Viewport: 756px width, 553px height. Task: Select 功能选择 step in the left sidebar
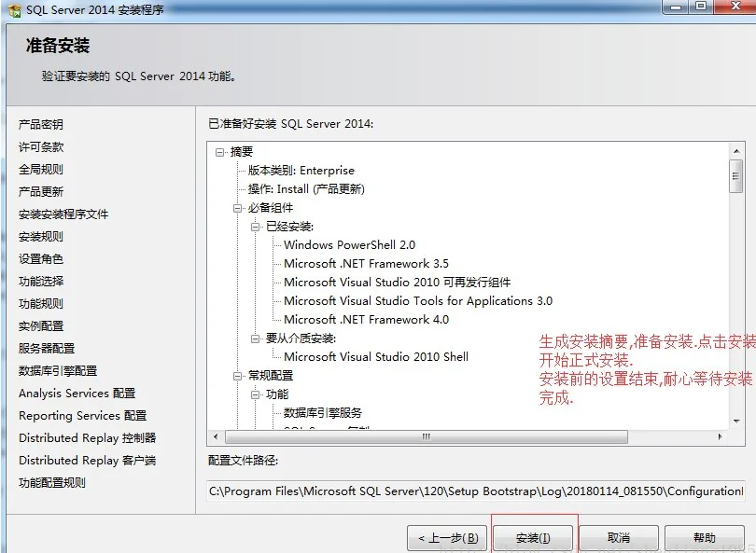41,281
